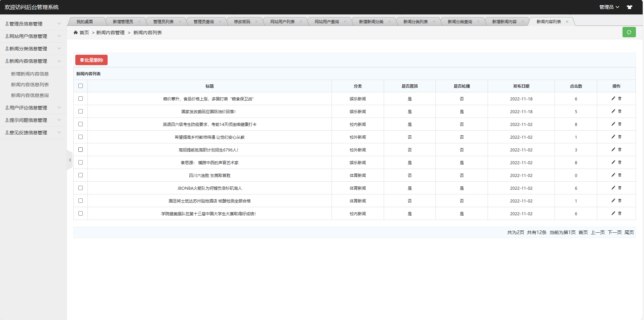Open 新增新闻内容信息 sidebar item
This screenshot has height=320, width=644.
point(30,74)
